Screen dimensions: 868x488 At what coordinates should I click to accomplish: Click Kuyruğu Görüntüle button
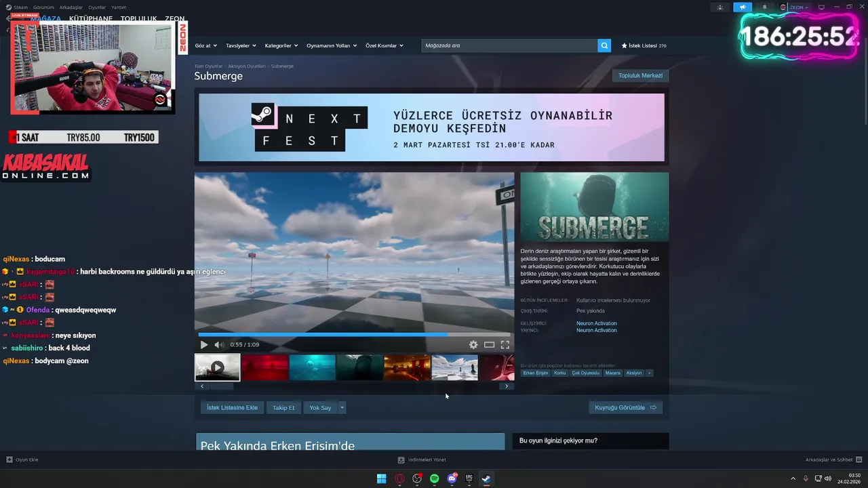click(x=625, y=407)
